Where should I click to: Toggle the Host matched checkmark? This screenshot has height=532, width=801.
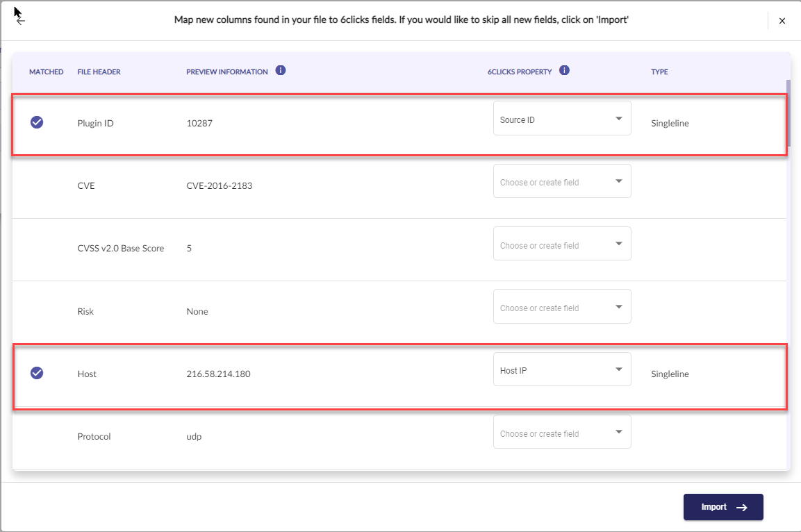point(37,373)
